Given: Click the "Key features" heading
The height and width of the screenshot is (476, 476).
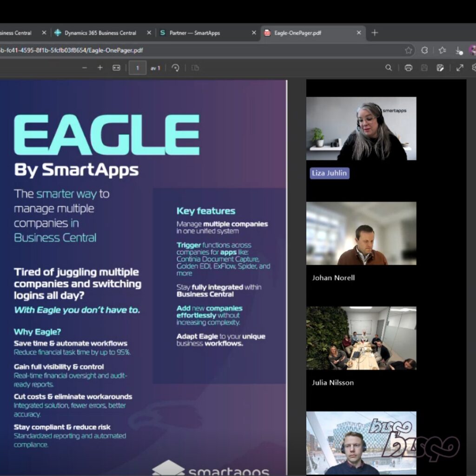Looking at the screenshot, I should click(206, 211).
